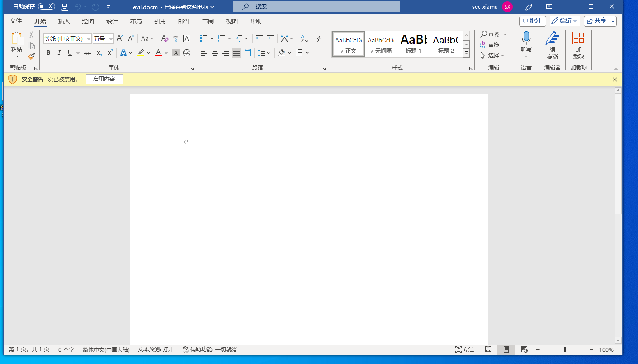Switch to Web Layout view in status bar
638x364 pixels.
(524, 350)
